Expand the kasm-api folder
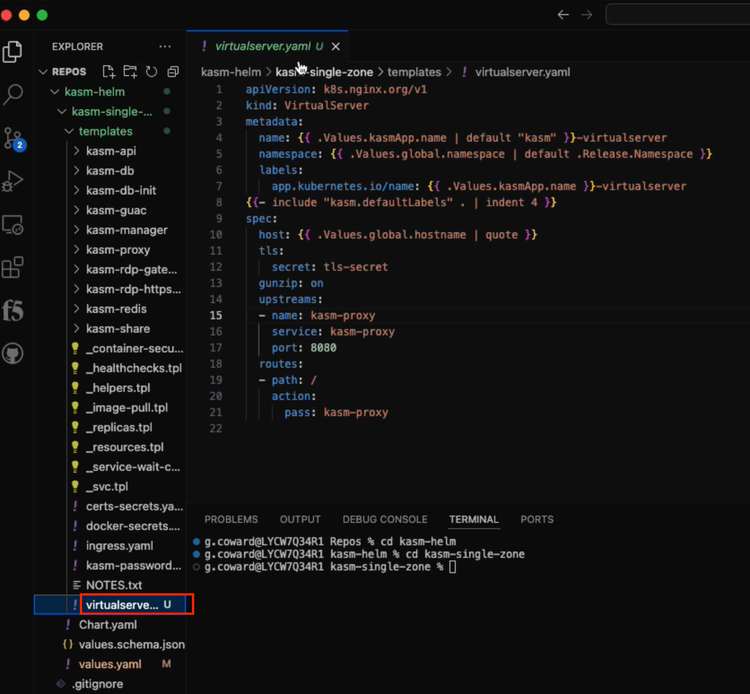750x694 pixels. [x=110, y=151]
